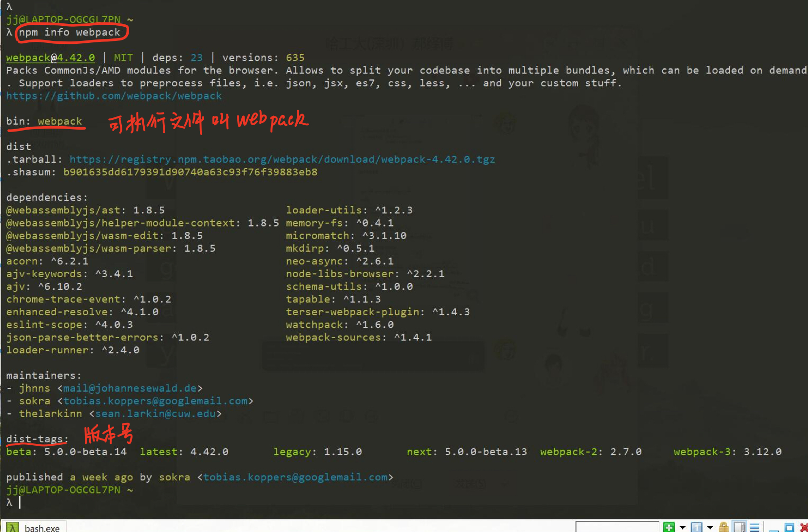Click the bottom jj@LAPTOP-OGCGL7PN prompt line
Screen dimensions: 808x532
tap(70, 490)
